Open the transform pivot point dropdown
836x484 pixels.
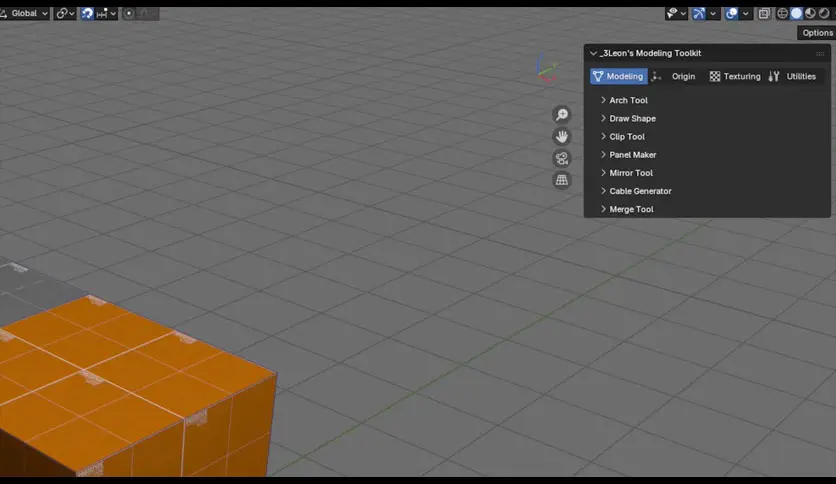65,13
